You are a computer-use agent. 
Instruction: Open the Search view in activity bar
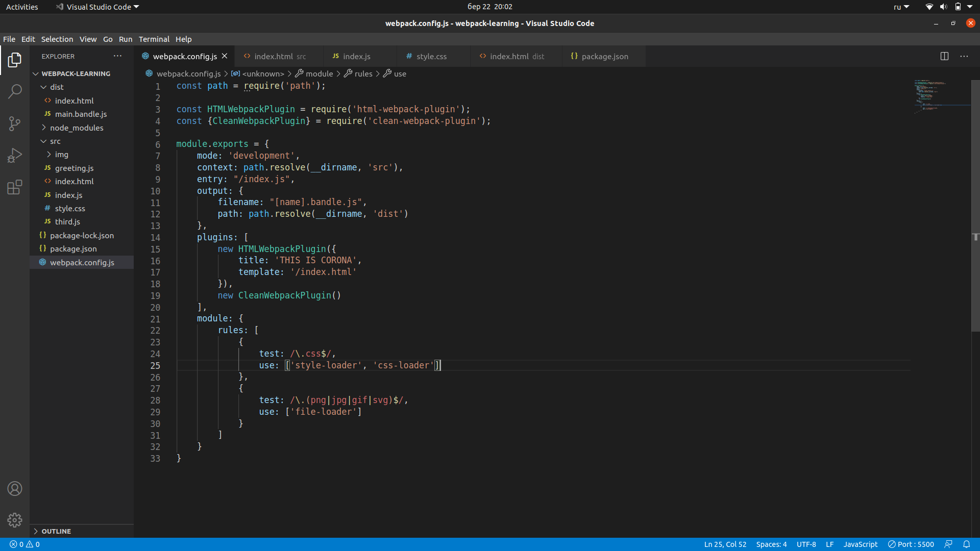point(15,92)
